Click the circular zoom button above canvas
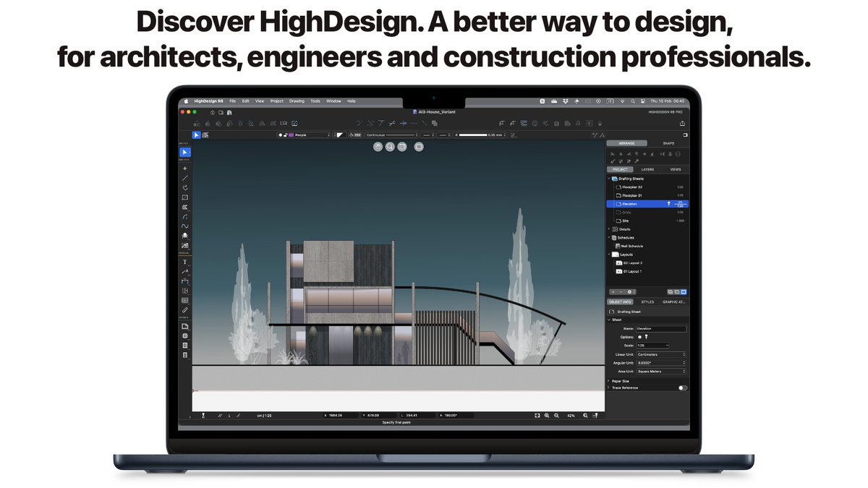 [390, 147]
